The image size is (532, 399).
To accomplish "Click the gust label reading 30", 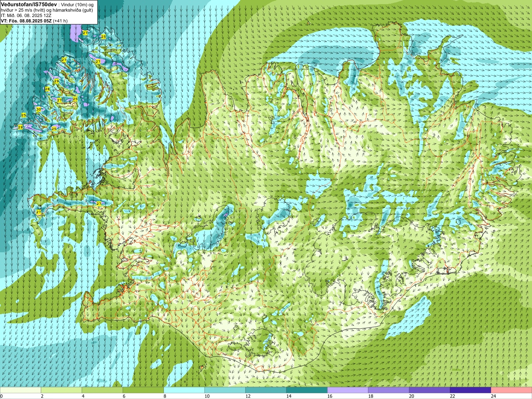I will pyautogui.click(x=38, y=109).
